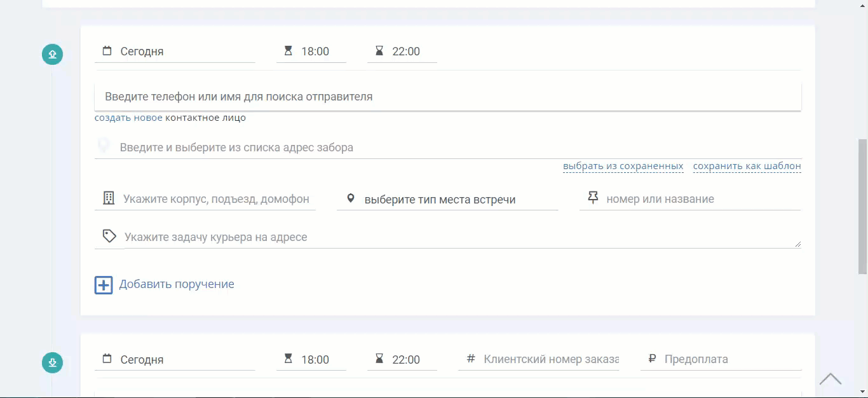This screenshot has width=868, height=398.
Task: Click the hourglass icon beside pickup 22:00
Action: 379,51
